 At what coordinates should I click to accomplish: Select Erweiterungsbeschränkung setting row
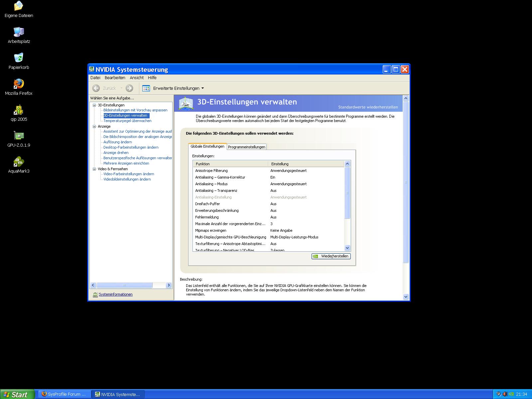(268, 210)
